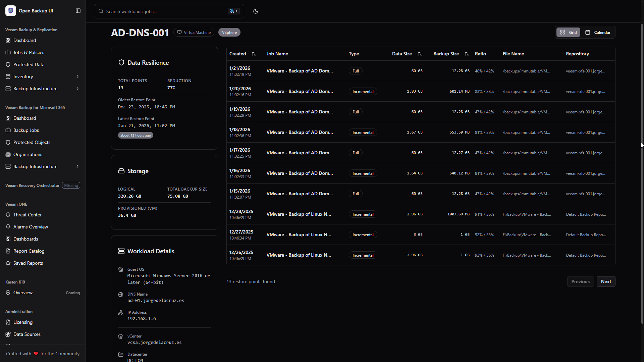The image size is (644, 362).
Task: Toggle the Created column sort order
Action: point(254,54)
